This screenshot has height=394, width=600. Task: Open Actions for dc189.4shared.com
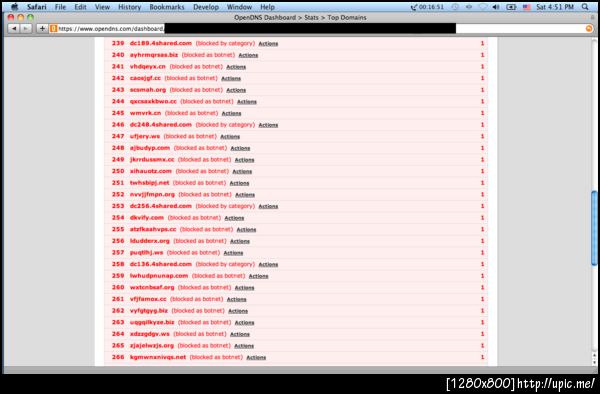(x=268, y=44)
